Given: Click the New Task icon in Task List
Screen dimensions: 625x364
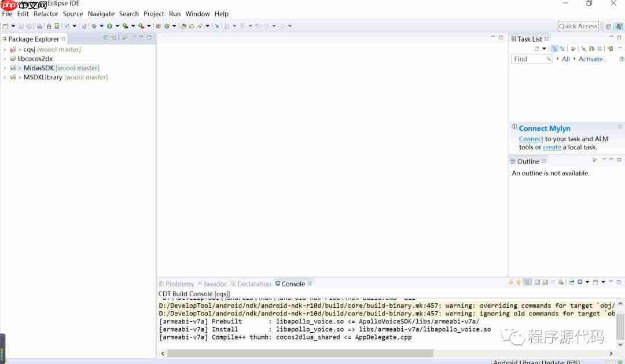Looking at the screenshot, I should coord(537,49).
